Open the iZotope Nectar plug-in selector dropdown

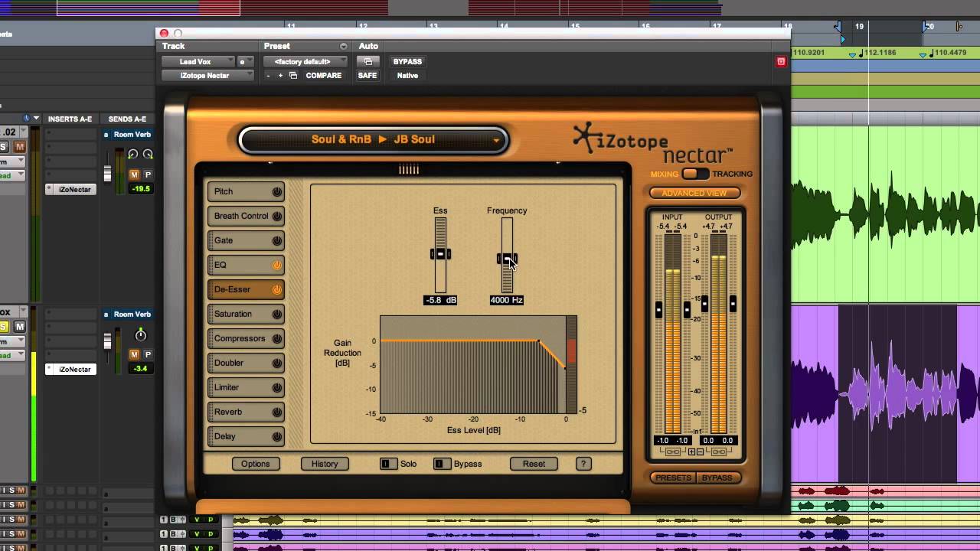207,75
